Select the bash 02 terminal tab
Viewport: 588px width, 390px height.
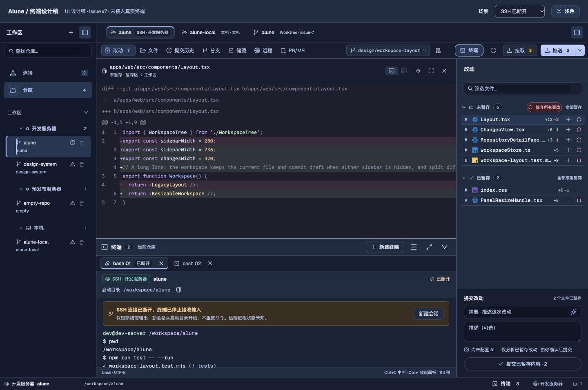coord(188,264)
